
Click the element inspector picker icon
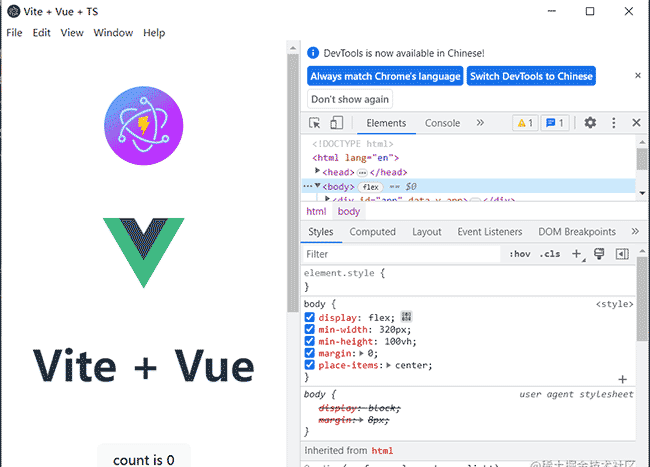315,123
